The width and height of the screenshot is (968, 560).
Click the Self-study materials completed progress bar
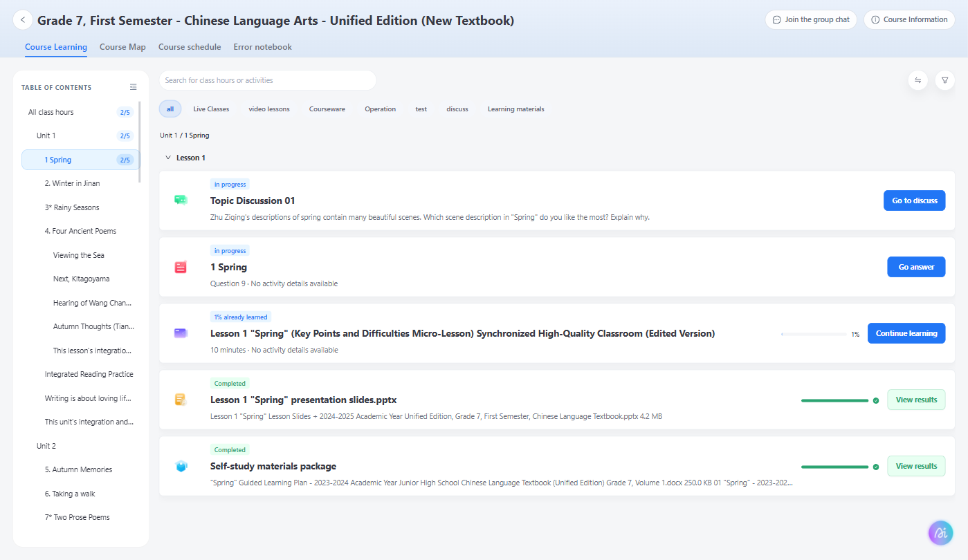[834, 467]
